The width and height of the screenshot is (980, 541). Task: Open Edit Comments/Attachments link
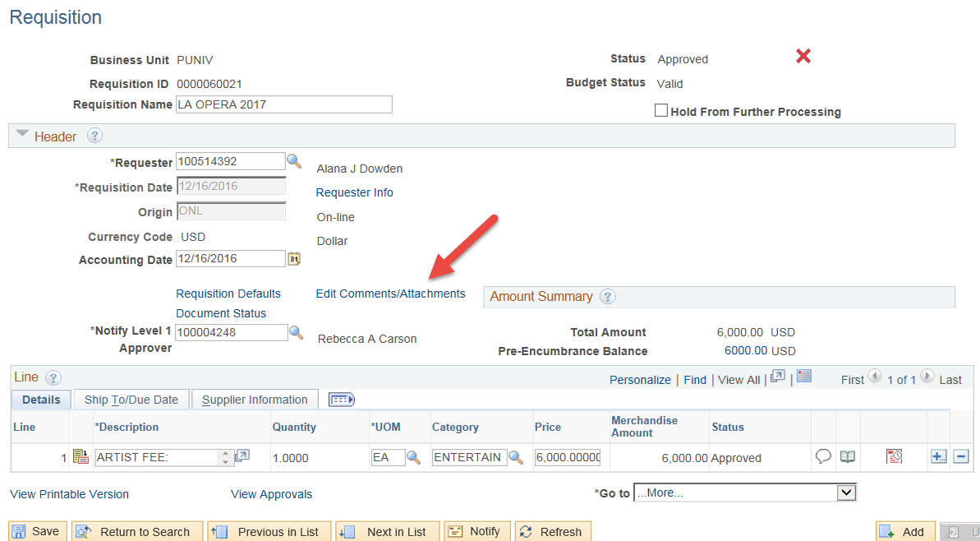[390, 294]
